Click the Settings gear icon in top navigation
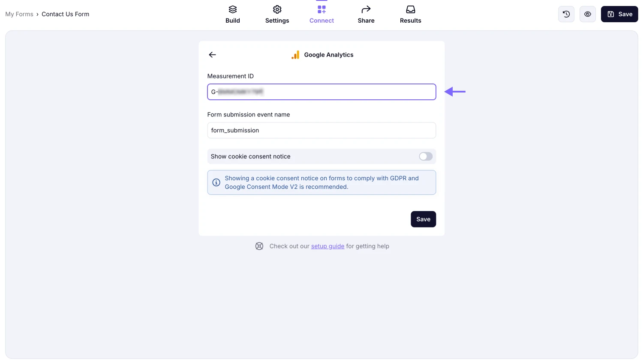 coord(277,9)
